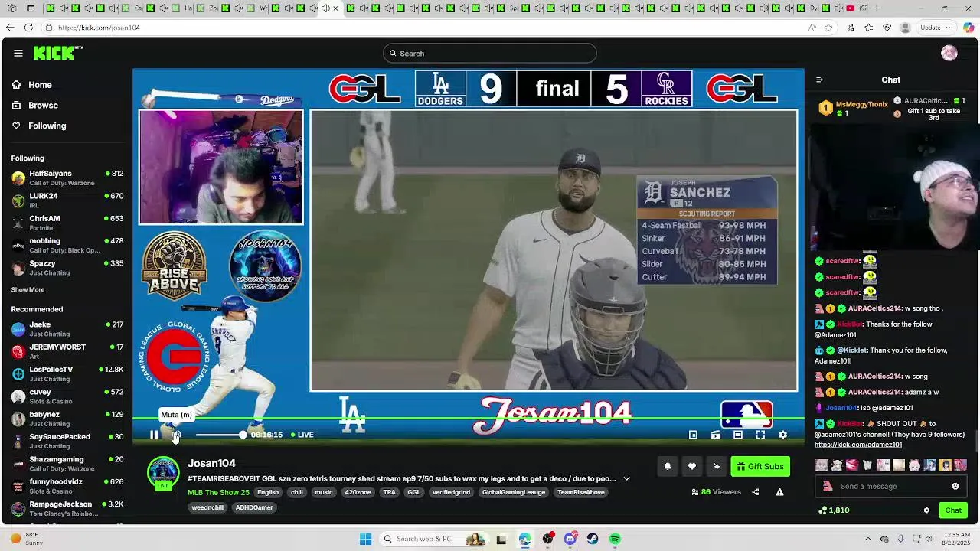Screen dimensions: 980x551
Task: Adjust the video volume slider
Action: [220, 435]
